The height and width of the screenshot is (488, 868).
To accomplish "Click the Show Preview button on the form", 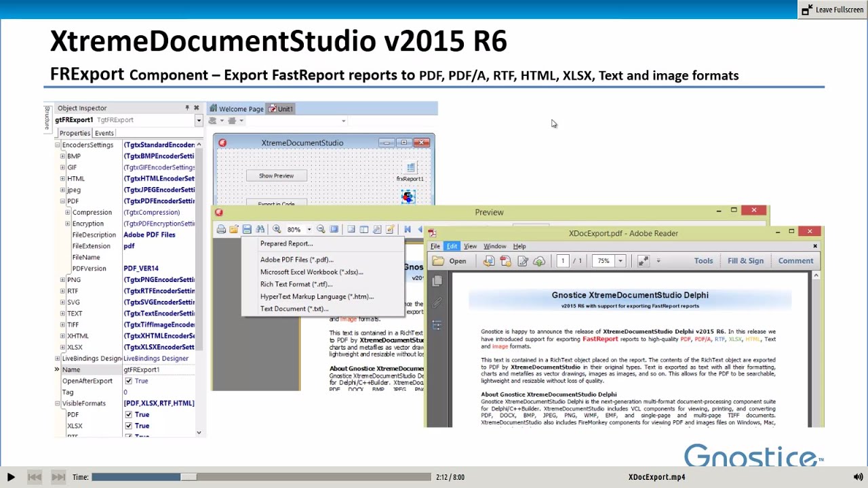I will point(276,176).
